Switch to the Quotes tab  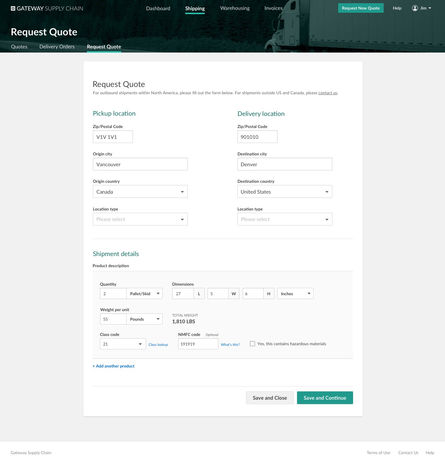click(x=19, y=47)
